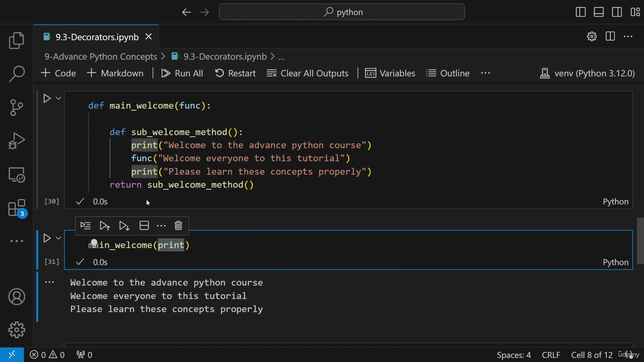Open Run and Debug view
The image size is (644, 362).
pyautogui.click(x=17, y=141)
